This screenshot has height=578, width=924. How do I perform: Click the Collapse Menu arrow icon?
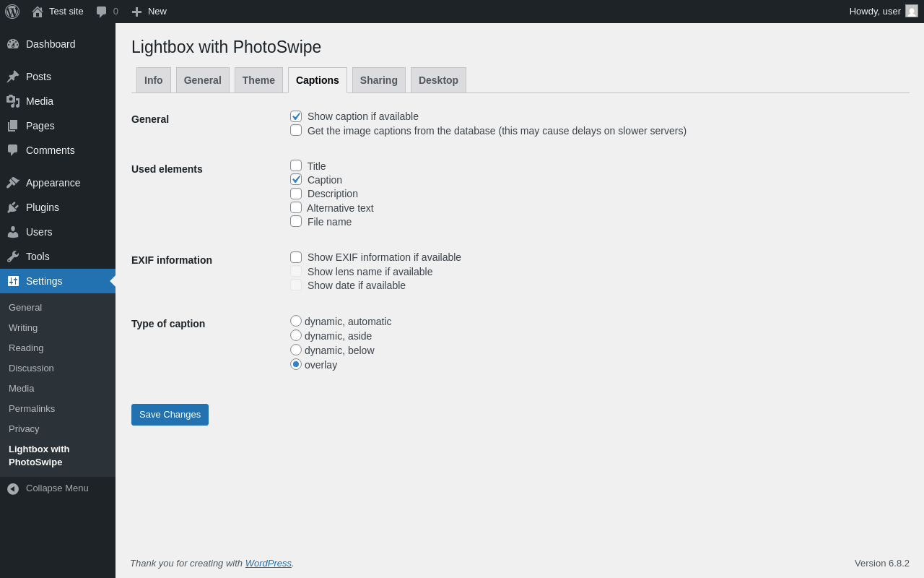click(x=13, y=489)
